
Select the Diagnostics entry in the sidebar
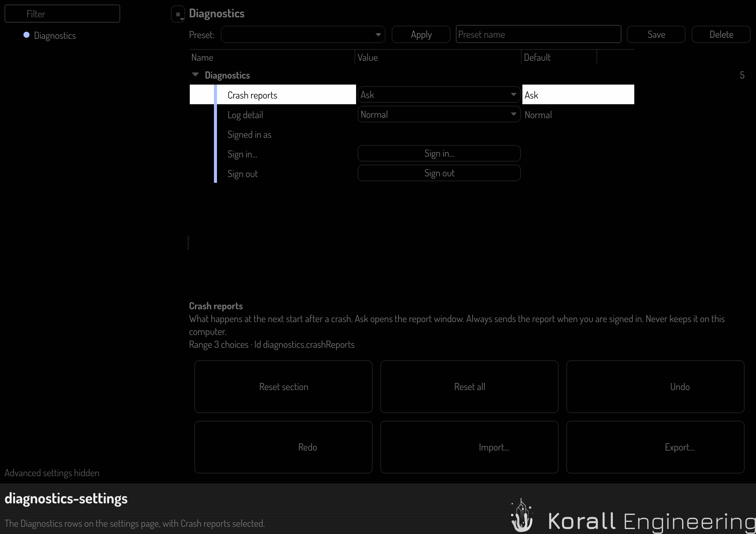click(x=55, y=35)
